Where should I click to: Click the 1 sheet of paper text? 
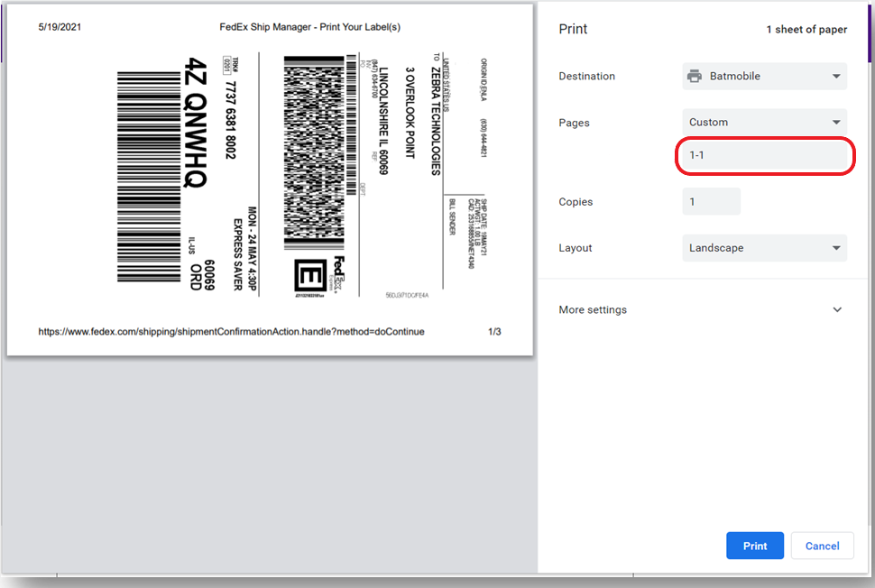pyautogui.click(x=806, y=29)
